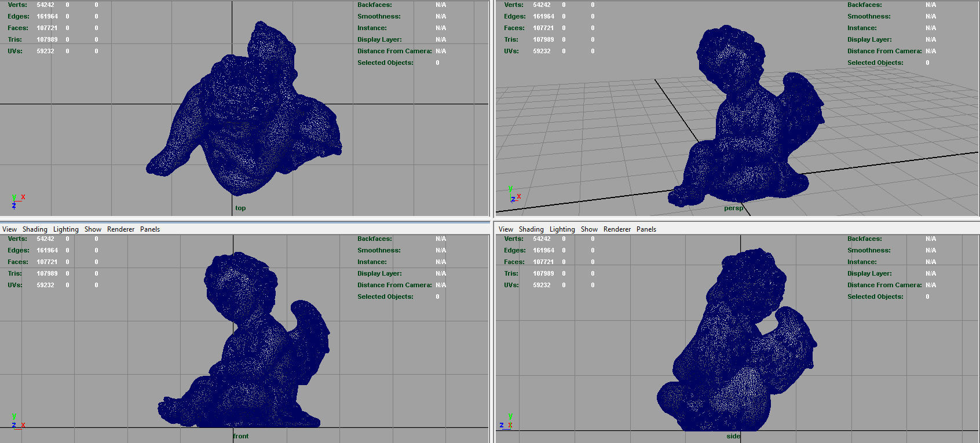The width and height of the screenshot is (980, 443).
Task: Open the Shading menu in the side panel
Action: pos(531,229)
